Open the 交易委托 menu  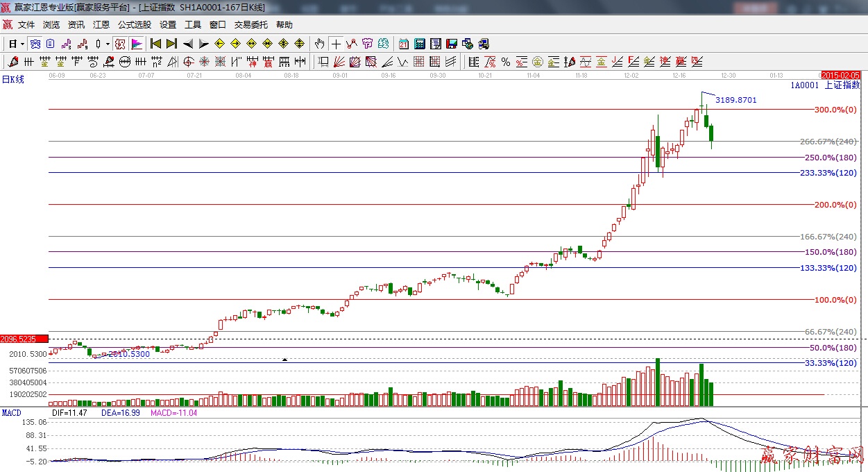pyautogui.click(x=250, y=25)
